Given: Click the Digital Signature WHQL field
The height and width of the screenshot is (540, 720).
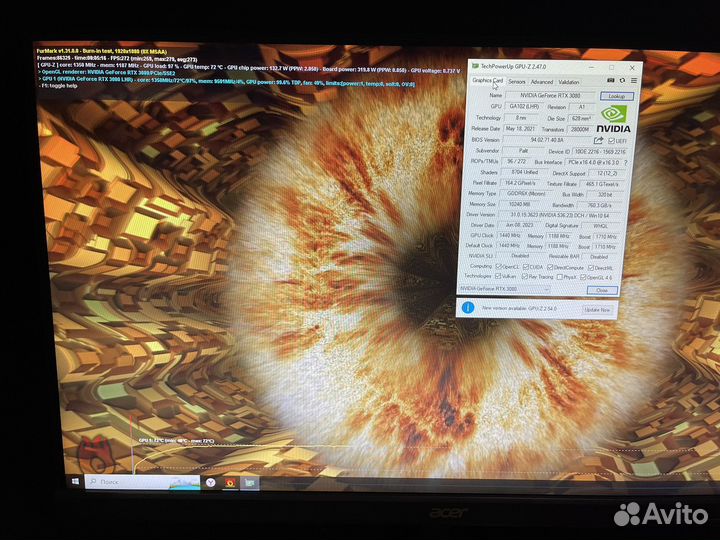Looking at the screenshot, I should [600, 226].
